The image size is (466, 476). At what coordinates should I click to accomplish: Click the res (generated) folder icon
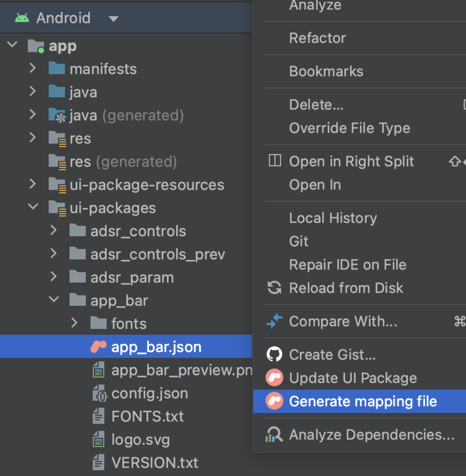pyautogui.click(x=57, y=162)
